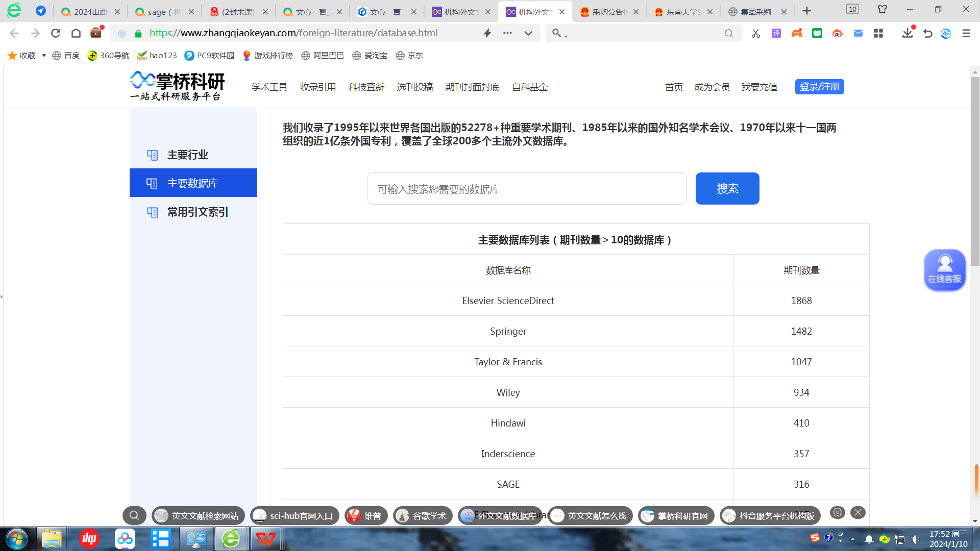
Task: Open the Windows Start button
Action: click(x=16, y=539)
